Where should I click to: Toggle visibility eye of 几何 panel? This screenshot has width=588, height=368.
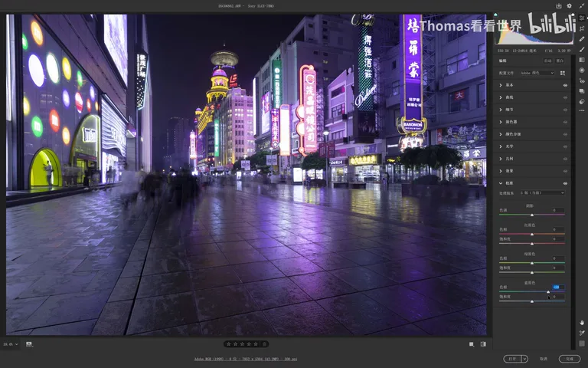[x=565, y=159]
